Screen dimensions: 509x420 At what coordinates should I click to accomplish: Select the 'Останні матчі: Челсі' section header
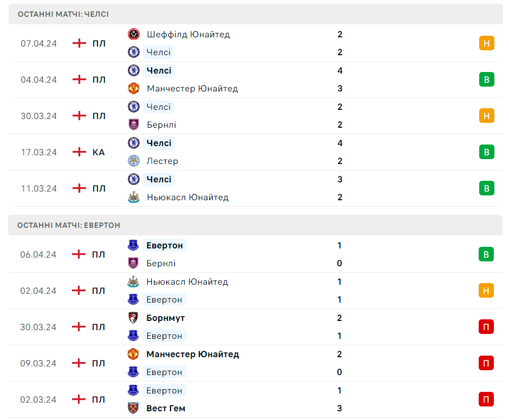point(63,14)
